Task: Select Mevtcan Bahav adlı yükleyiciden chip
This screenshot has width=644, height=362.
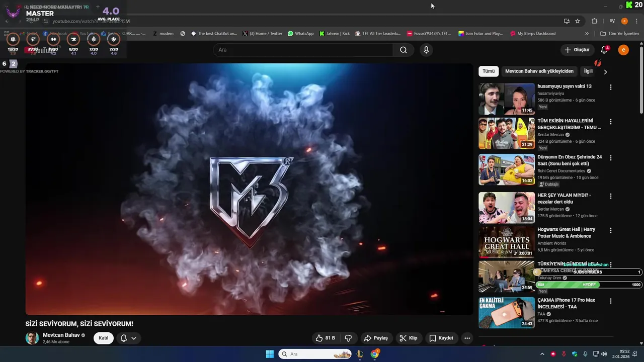Action: tap(539, 71)
